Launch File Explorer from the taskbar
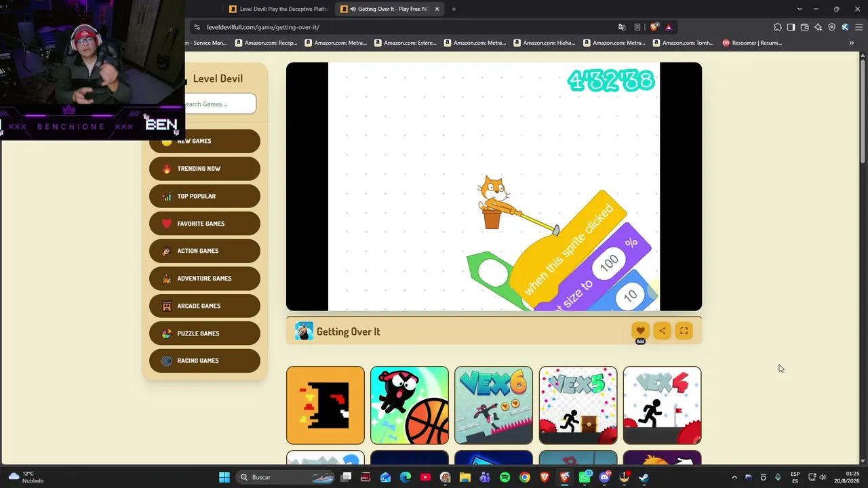Viewport: 868px width, 488px height. click(465, 477)
